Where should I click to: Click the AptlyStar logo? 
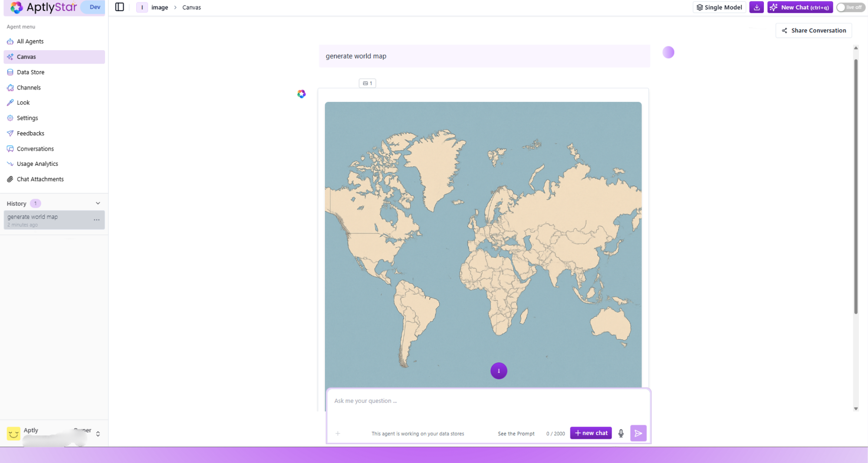[x=43, y=7]
